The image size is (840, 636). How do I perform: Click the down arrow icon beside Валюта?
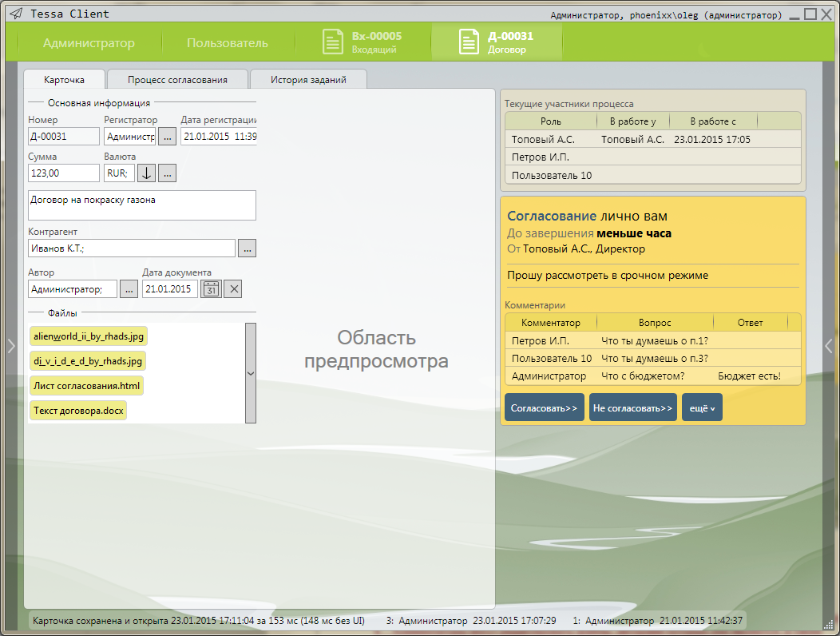point(147,173)
